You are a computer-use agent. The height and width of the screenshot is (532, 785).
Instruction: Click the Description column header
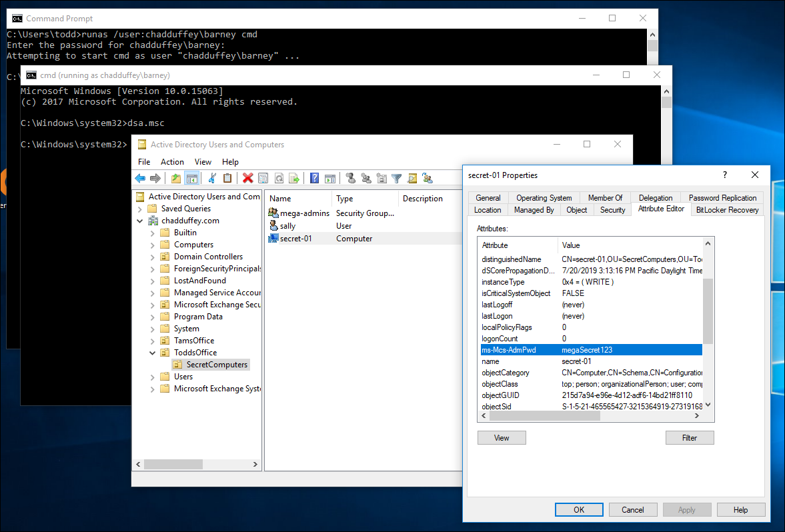coord(431,199)
